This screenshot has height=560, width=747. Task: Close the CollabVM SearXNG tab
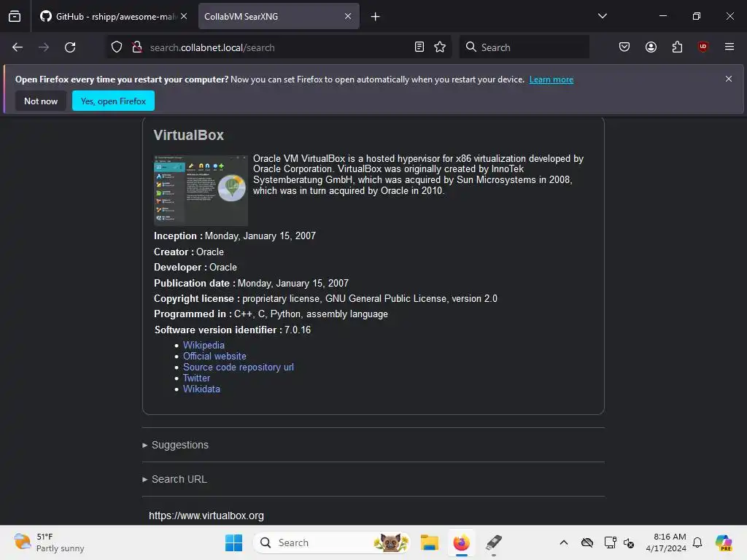[x=348, y=16]
